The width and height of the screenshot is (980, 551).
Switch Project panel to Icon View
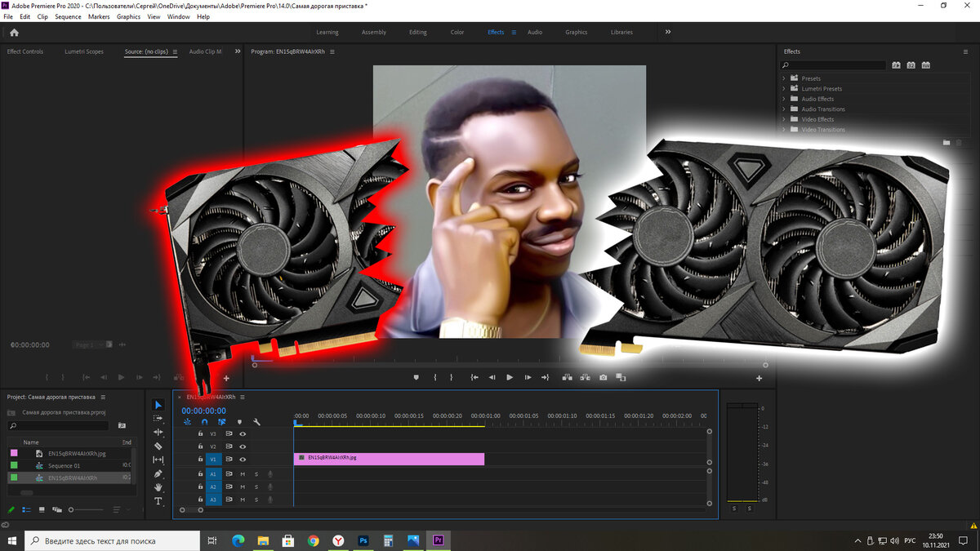(41, 509)
